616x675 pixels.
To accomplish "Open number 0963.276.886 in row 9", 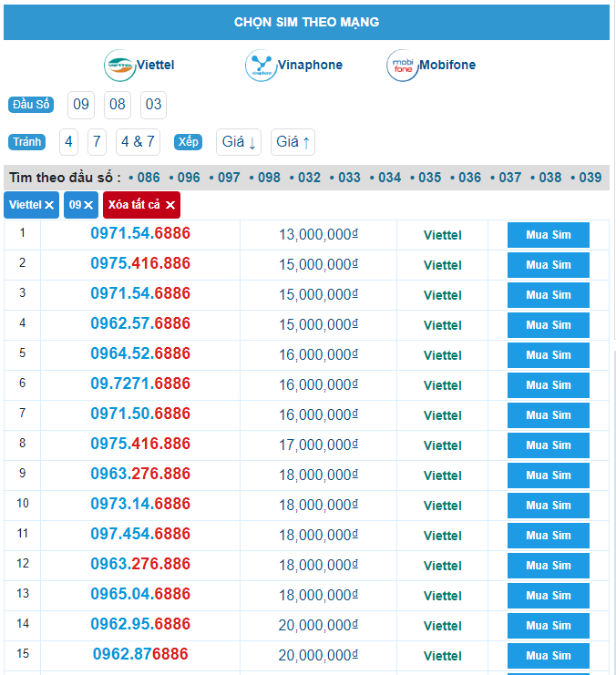I will point(140,474).
